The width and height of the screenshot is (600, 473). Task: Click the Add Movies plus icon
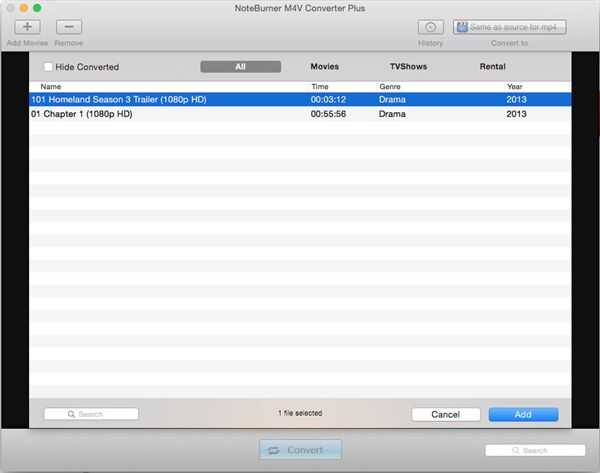pos(28,27)
